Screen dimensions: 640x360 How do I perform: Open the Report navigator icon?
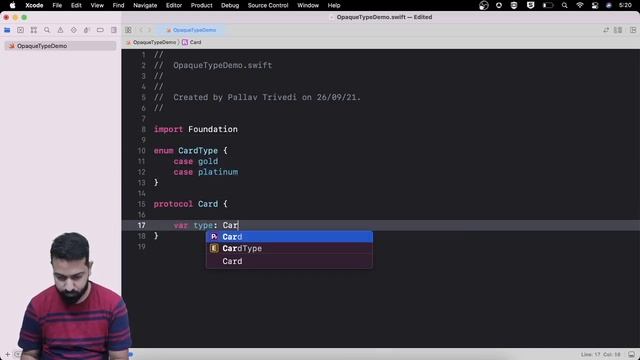(x=113, y=30)
